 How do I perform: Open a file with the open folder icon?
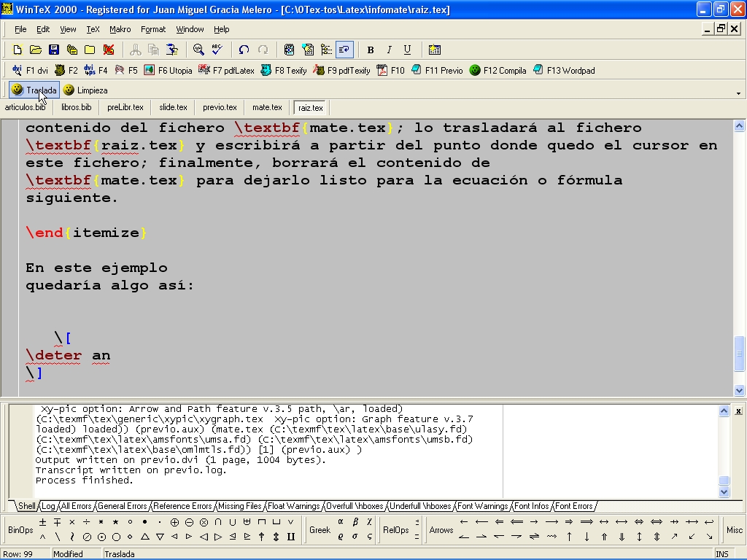tap(35, 50)
